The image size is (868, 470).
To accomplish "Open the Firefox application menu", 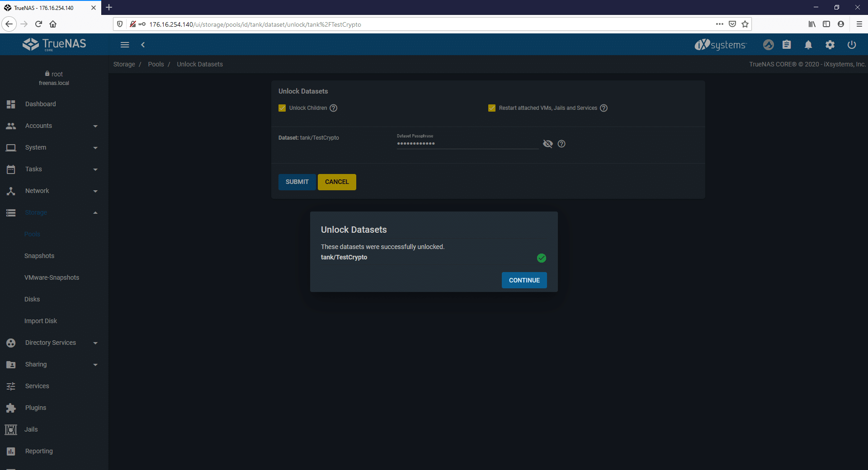I will coord(859,24).
